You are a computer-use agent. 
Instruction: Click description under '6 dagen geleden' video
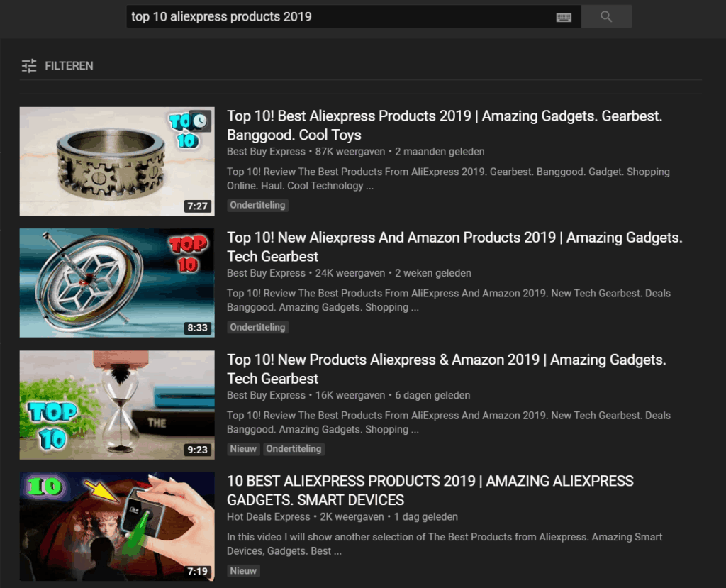point(449,422)
